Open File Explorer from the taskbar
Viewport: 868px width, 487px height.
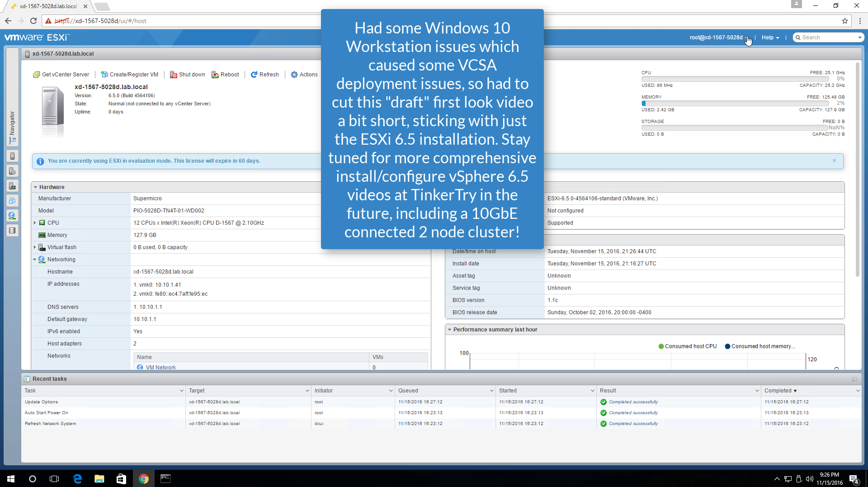99,479
